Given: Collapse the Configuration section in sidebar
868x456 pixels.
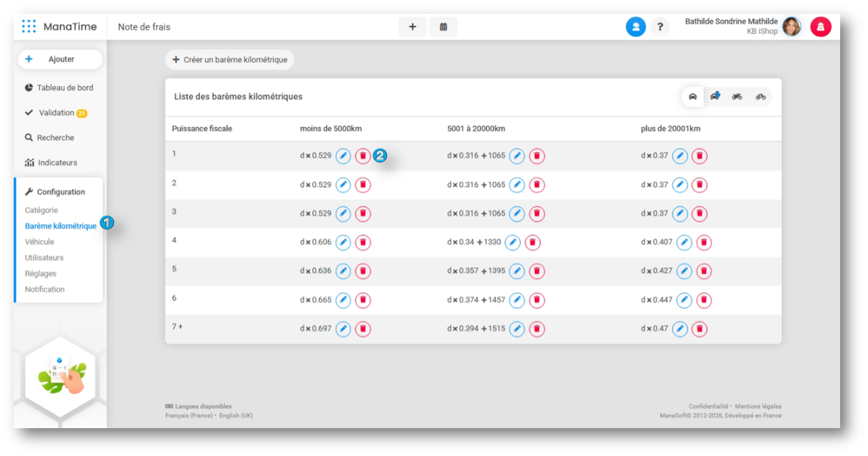Looking at the screenshot, I should tap(60, 192).
